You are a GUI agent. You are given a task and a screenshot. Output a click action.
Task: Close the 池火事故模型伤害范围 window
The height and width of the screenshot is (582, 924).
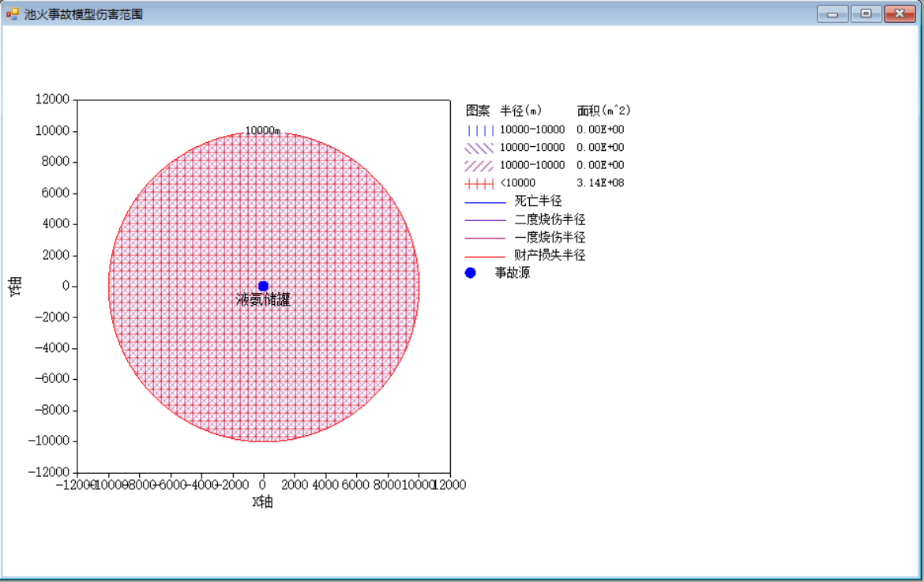(x=900, y=14)
